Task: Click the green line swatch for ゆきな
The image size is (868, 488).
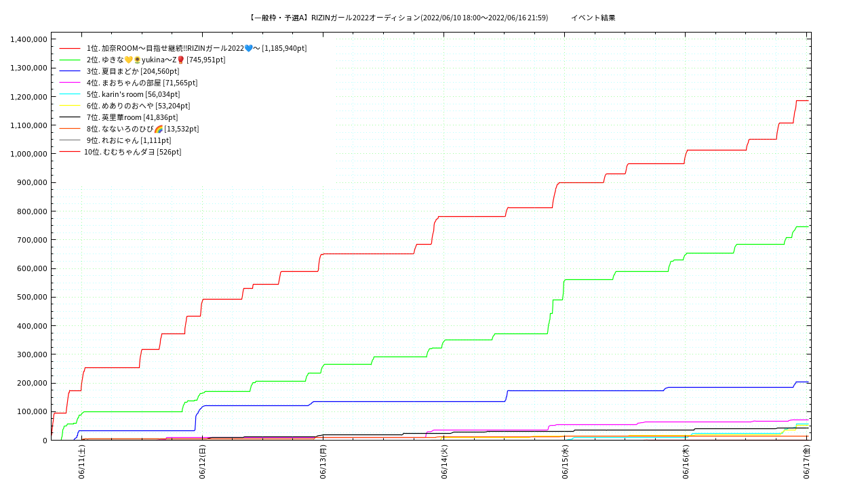Action: [70, 60]
